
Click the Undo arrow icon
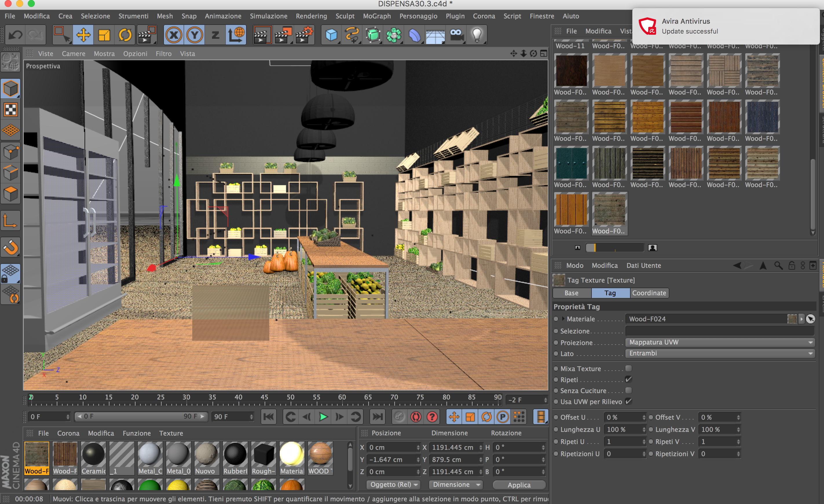[x=15, y=35]
